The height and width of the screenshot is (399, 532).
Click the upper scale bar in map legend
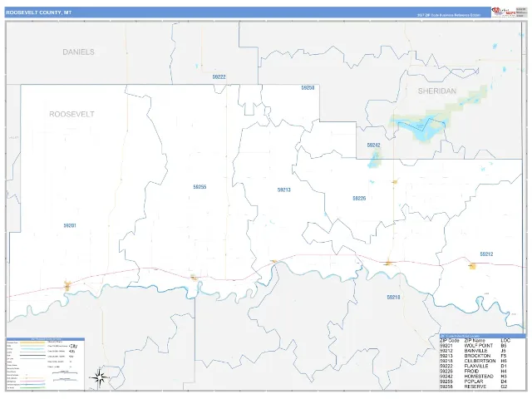65,372
